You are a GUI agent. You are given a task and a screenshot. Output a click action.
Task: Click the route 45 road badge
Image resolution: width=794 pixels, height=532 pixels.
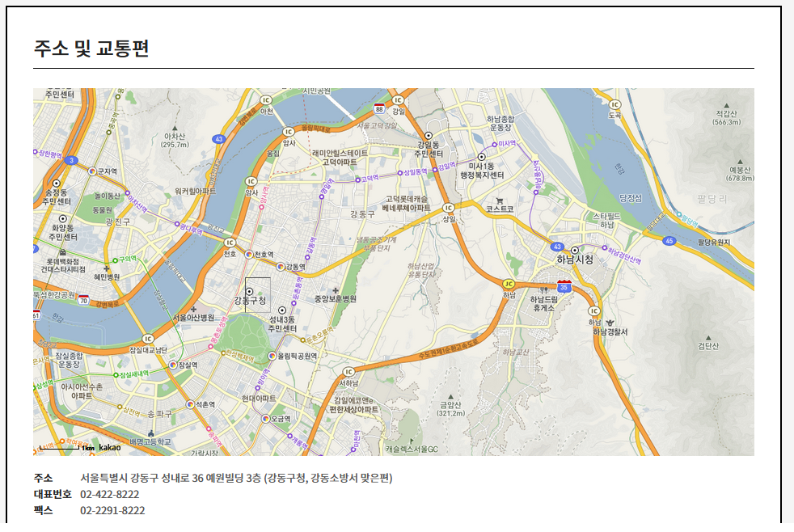(669, 241)
